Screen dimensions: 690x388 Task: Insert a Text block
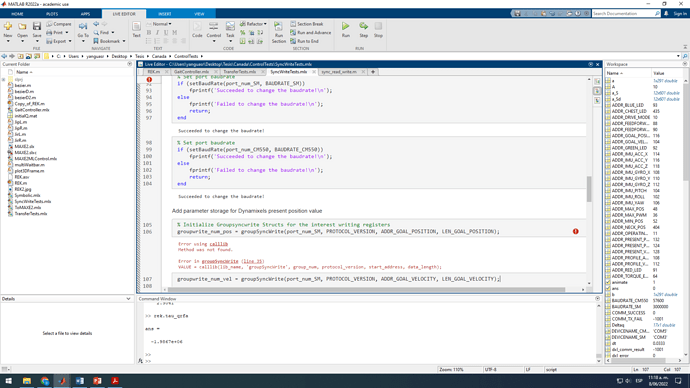136,29
